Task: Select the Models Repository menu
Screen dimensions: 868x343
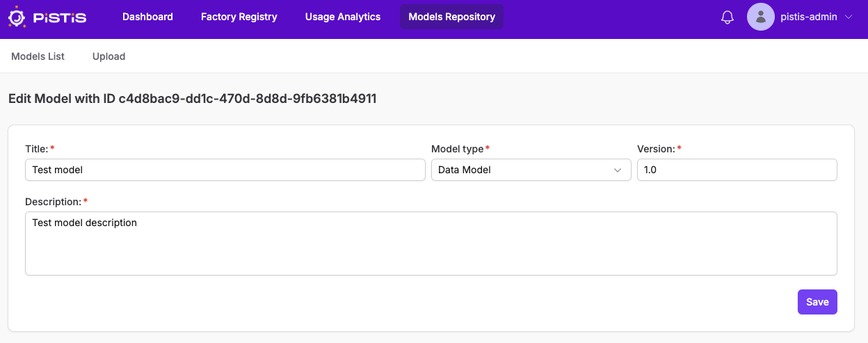Action: (451, 17)
